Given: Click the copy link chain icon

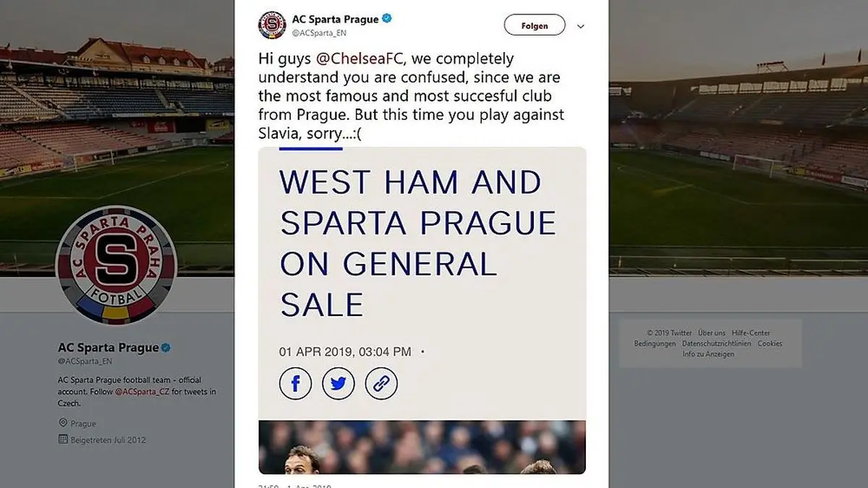Looking at the screenshot, I should [381, 383].
